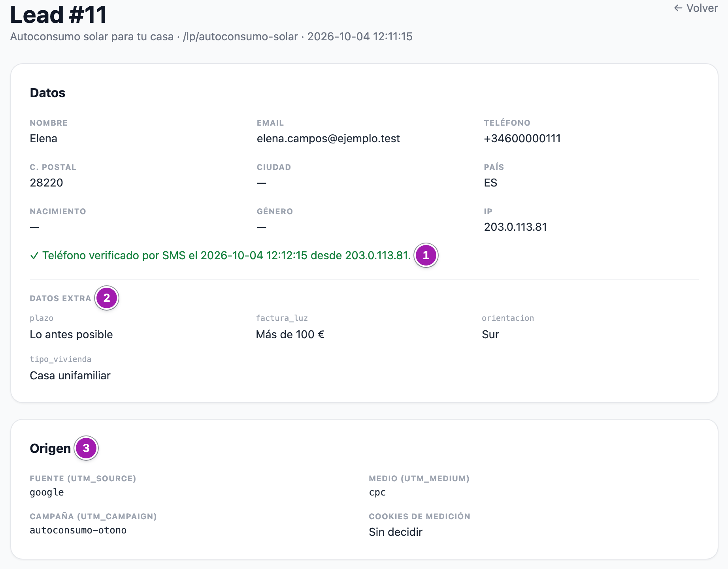
Task: Click the CAMPAÑA (UTM_CAMPAIGN) label
Action: 93,516
